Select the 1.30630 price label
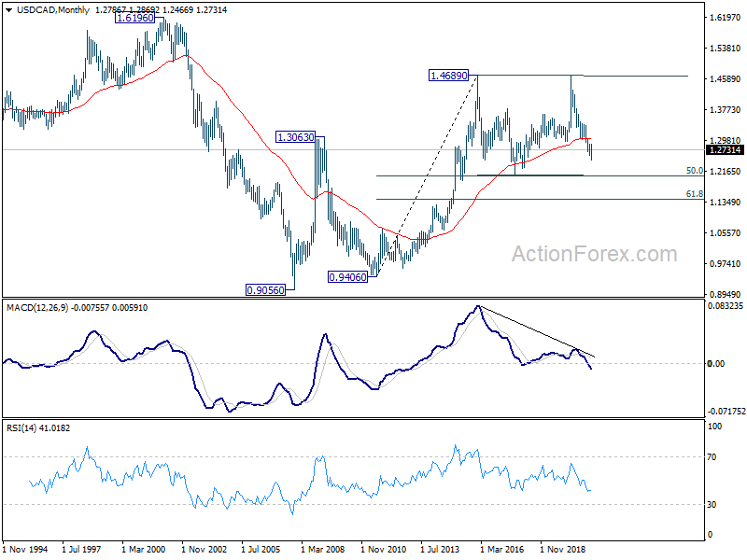 point(295,136)
